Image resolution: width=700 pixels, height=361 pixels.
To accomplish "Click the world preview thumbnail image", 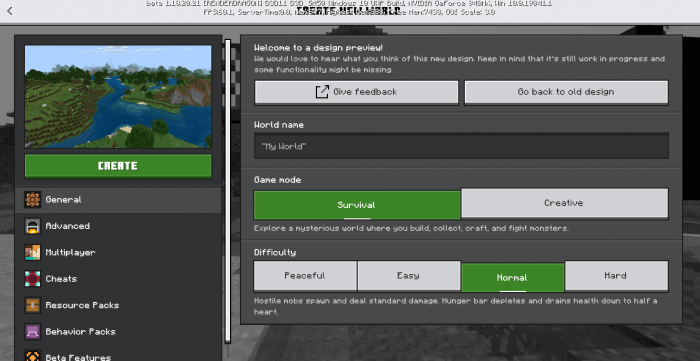I will (x=118, y=96).
